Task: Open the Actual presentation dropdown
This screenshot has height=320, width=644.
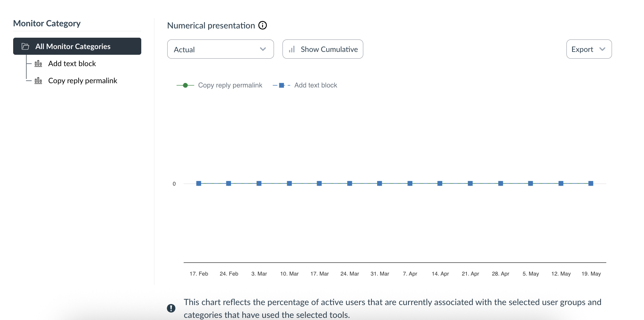Action: pos(220,49)
